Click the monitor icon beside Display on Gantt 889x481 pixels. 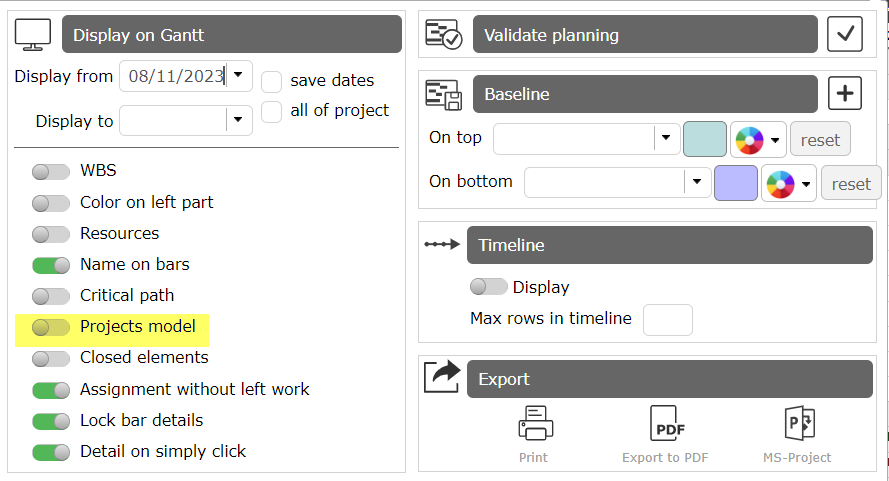coord(33,35)
